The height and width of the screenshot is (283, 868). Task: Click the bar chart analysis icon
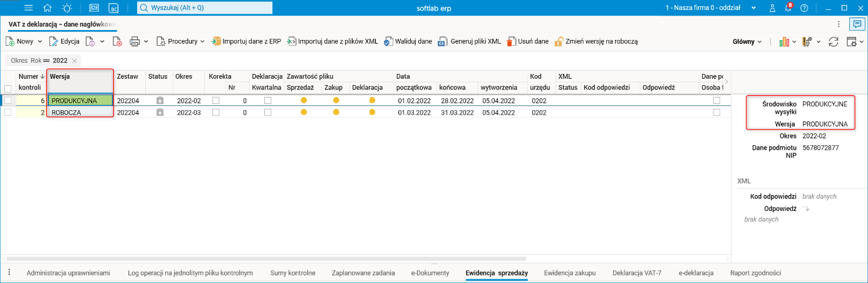784,41
